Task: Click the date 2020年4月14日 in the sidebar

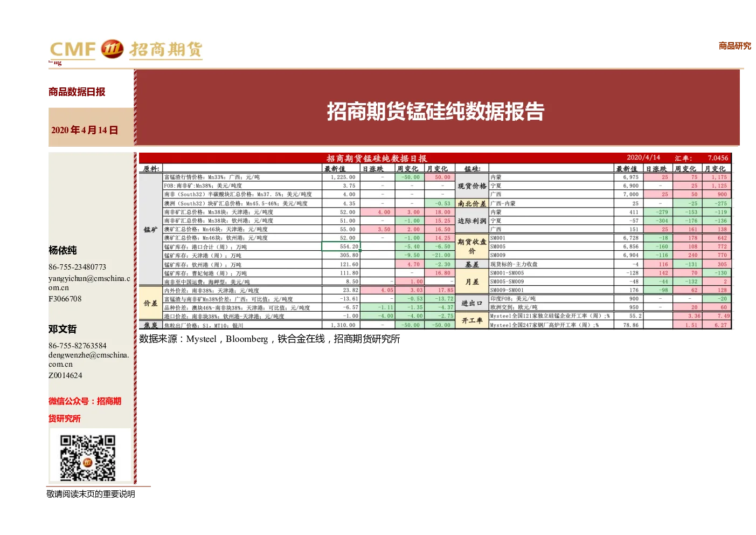Action: pos(85,130)
